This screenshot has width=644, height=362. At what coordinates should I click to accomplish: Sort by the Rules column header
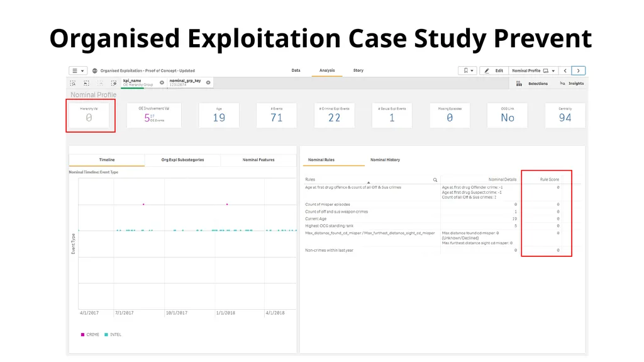(310, 179)
